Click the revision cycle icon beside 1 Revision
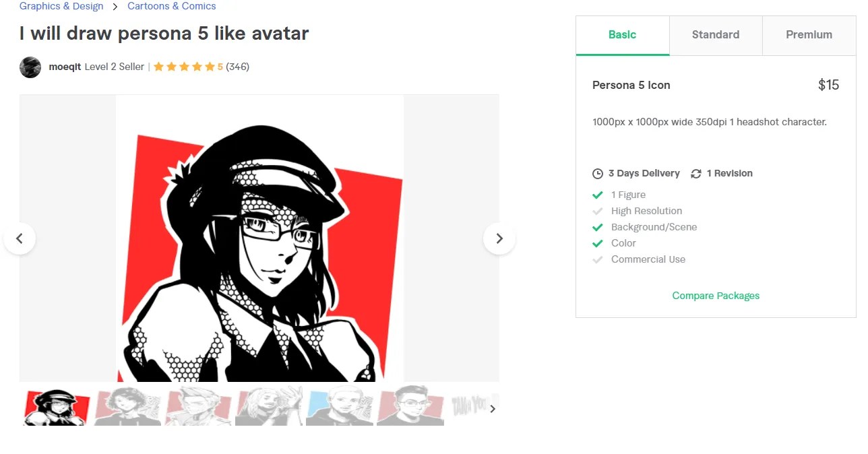Image resolution: width=868 pixels, height=454 pixels. pos(696,173)
